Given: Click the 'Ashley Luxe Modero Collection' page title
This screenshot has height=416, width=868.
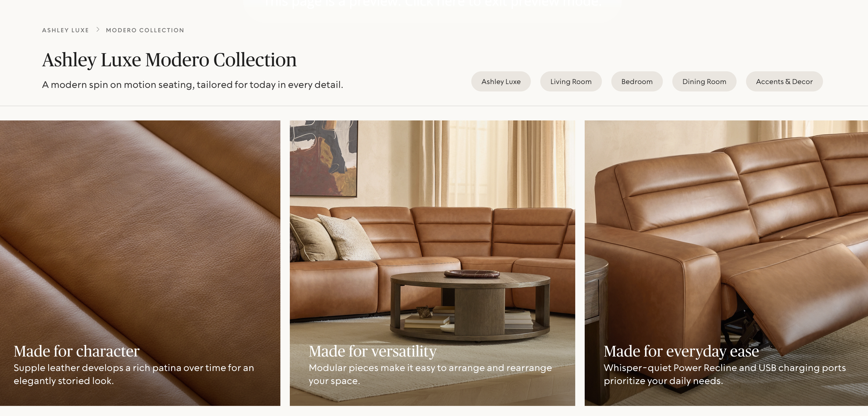Looking at the screenshot, I should [x=169, y=60].
